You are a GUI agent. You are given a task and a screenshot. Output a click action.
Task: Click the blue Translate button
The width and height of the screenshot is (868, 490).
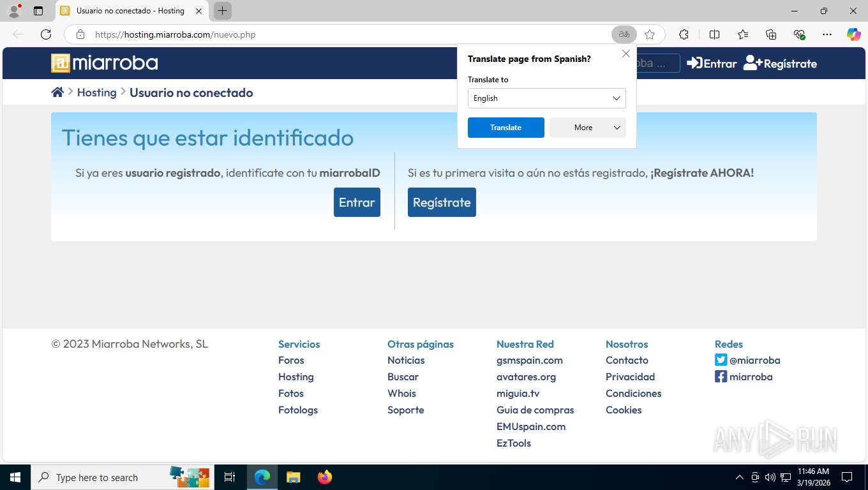506,128
